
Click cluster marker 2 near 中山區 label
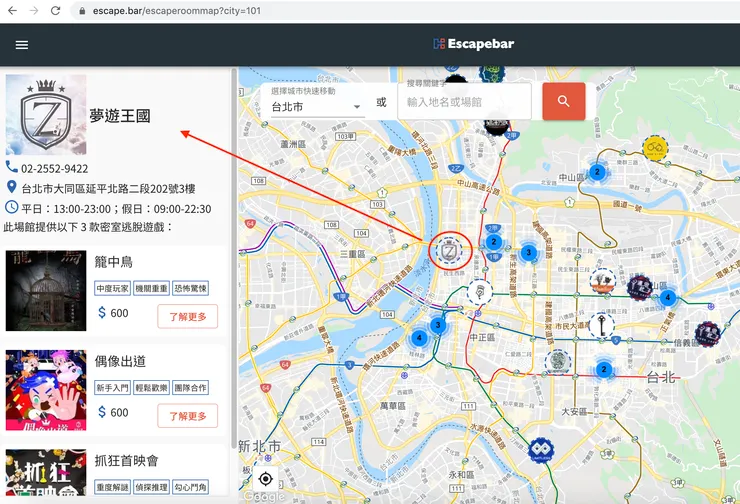597,171
